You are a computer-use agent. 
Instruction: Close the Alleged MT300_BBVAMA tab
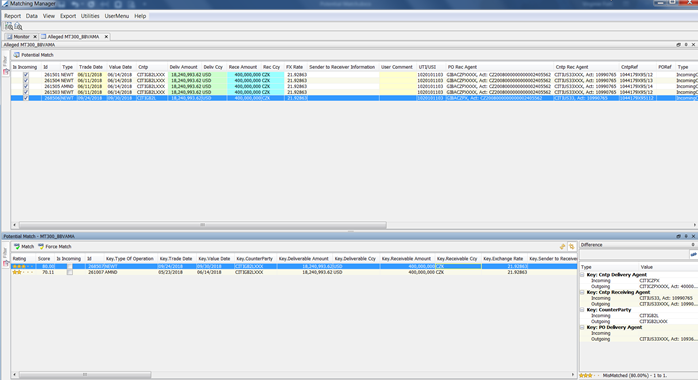coord(106,36)
